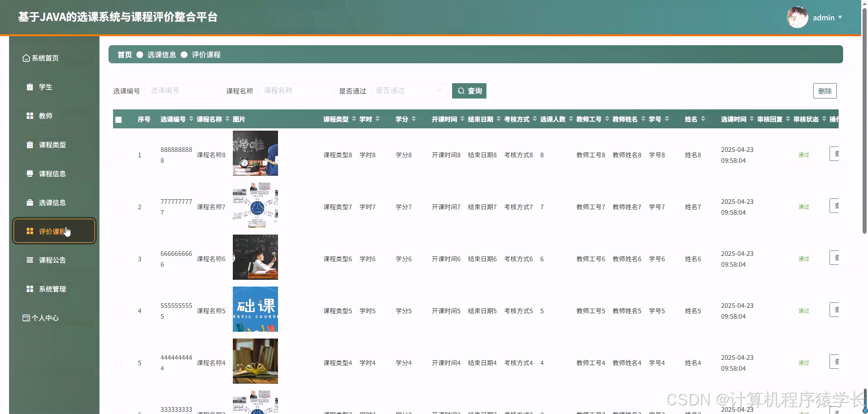The width and height of the screenshot is (868, 414).
Task: Sort by 学时 column arrows
Action: [377, 119]
